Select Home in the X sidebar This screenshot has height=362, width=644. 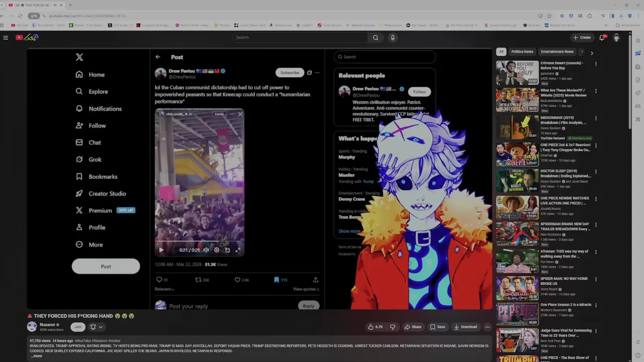point(90,74)
